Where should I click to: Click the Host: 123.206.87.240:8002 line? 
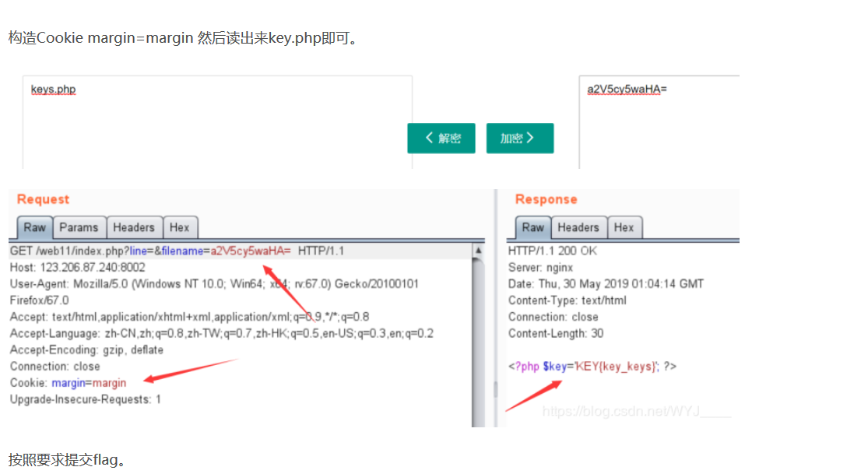tap(78, 268)
